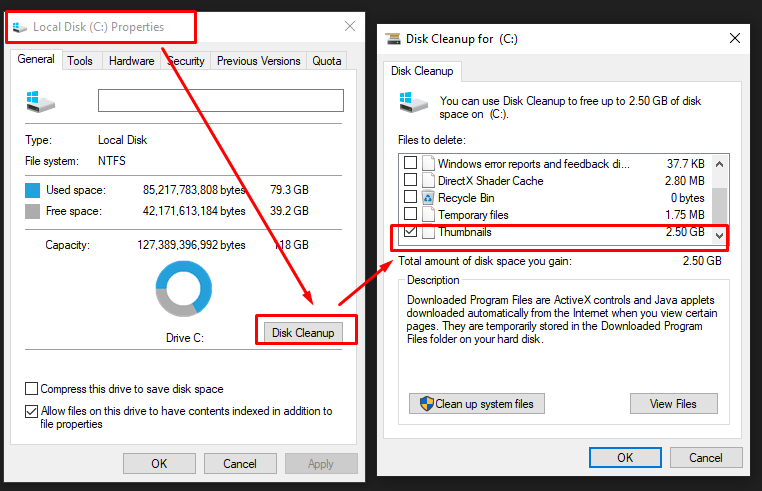Open the Quota tab
Image resolution: width=762 pixels, height=491 pixels.
[327, 61]
